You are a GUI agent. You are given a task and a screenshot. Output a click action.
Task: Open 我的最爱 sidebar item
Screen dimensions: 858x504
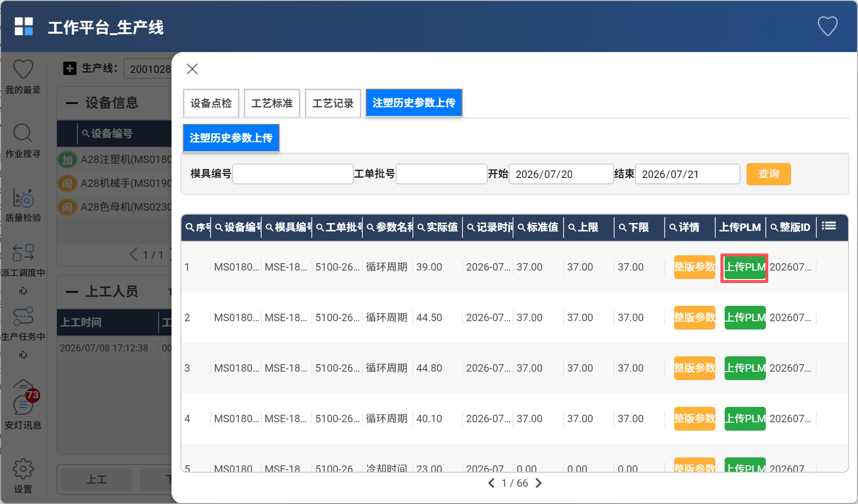point(23,77)
